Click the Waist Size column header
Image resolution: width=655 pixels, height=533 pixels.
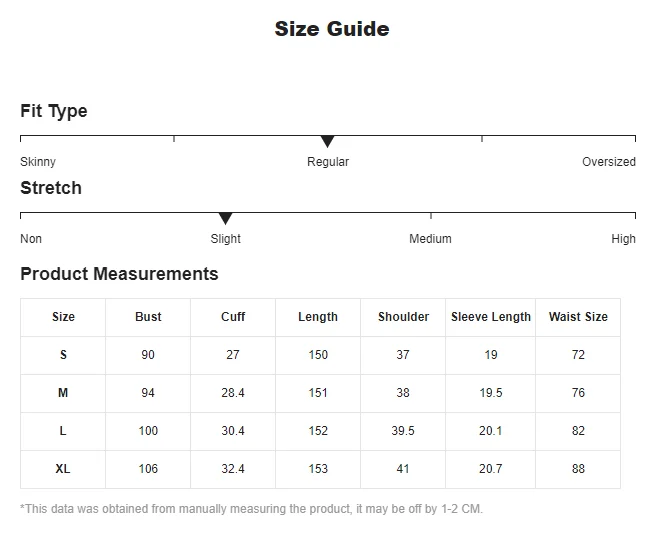[578, 317]
